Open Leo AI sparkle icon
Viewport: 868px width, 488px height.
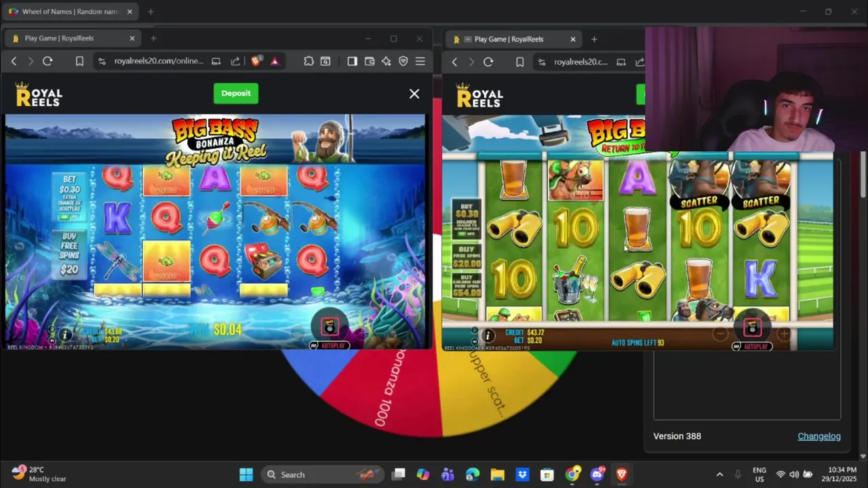(387, 61)
